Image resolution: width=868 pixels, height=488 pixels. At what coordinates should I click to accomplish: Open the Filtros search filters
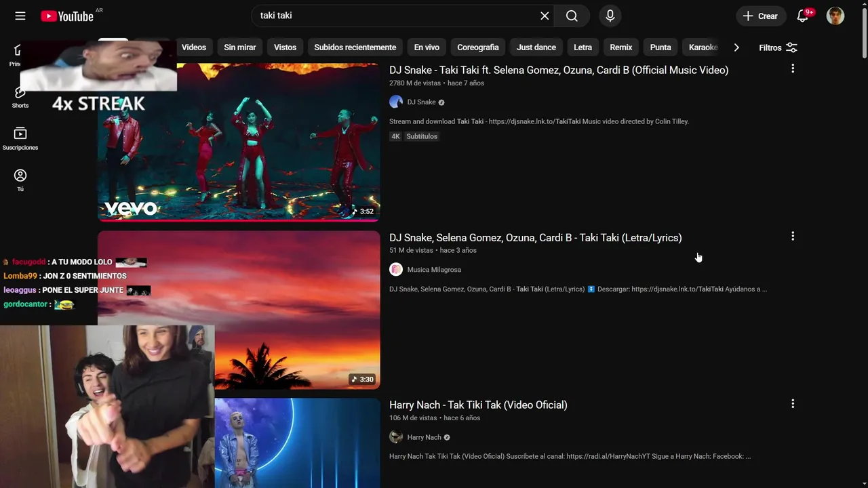778,47
